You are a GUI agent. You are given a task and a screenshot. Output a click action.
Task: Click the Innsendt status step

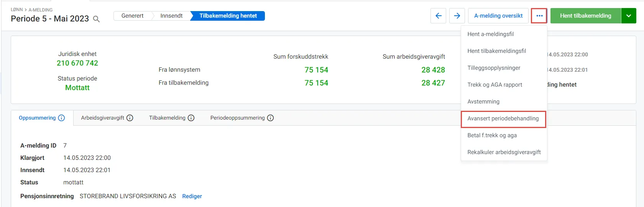[171, 16]
